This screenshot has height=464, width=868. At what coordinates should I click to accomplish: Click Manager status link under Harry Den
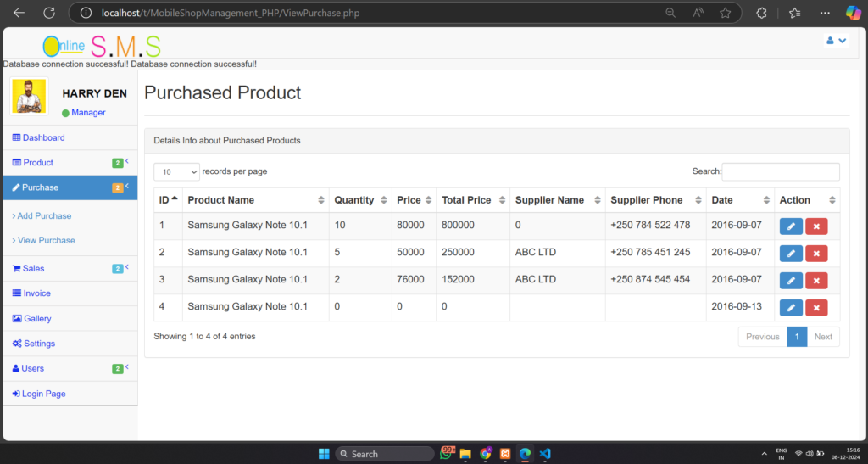[88, 113]
